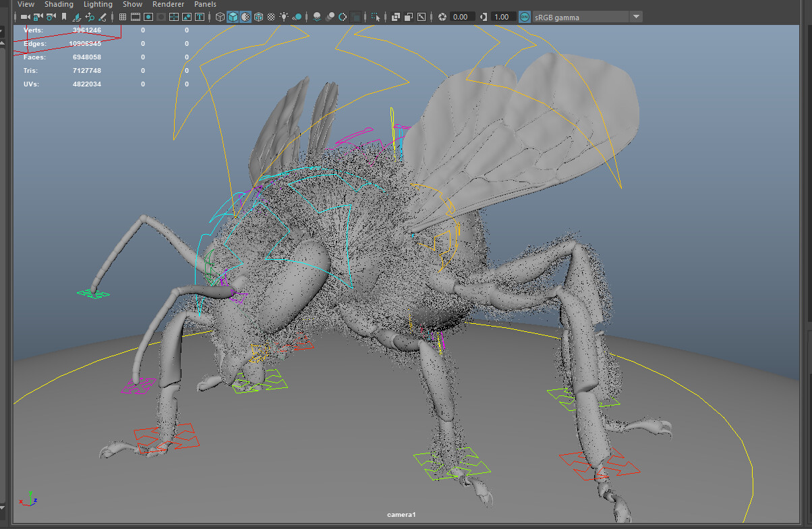812x529 pixels.
Task: Click the Smooth Shade All cube icon
Action: tap(233, 17)
